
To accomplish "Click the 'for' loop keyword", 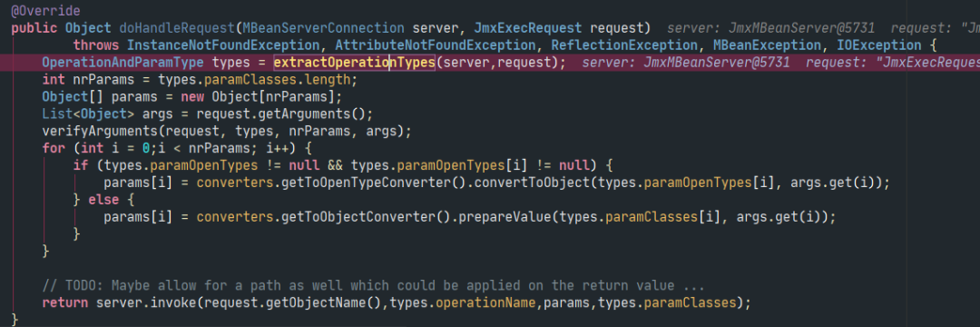I will (x=54, y=149).
